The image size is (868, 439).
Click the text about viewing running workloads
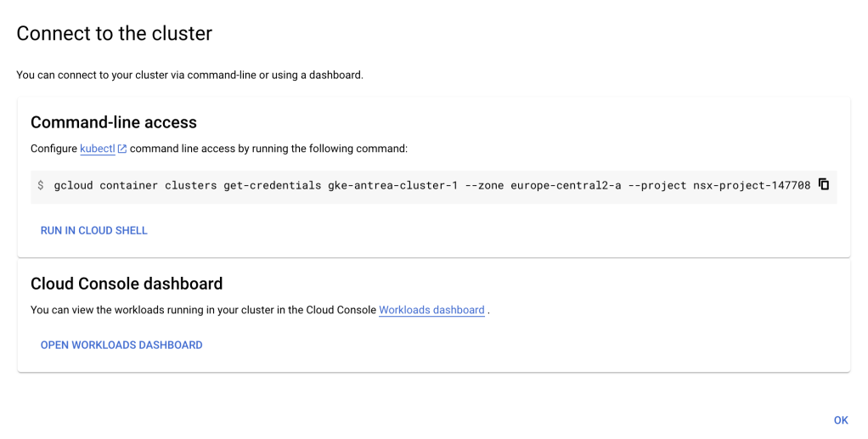pyautogui.click(x=203, y=310)
